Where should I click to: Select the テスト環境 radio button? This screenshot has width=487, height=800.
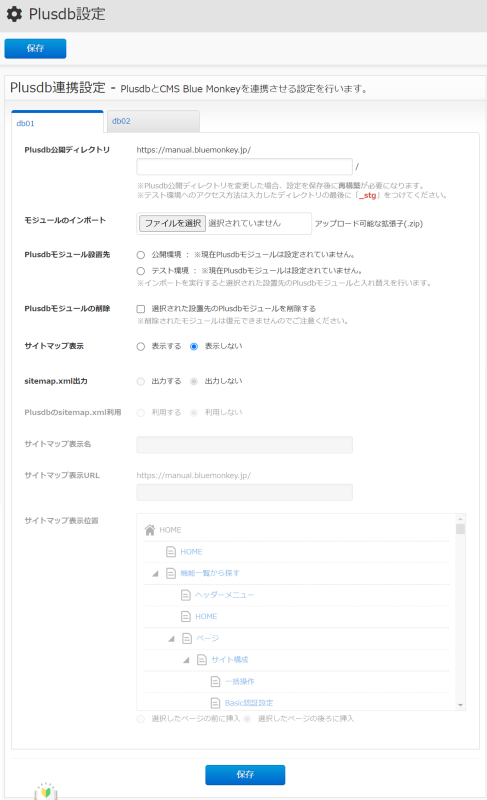click(x=141, y=271)
